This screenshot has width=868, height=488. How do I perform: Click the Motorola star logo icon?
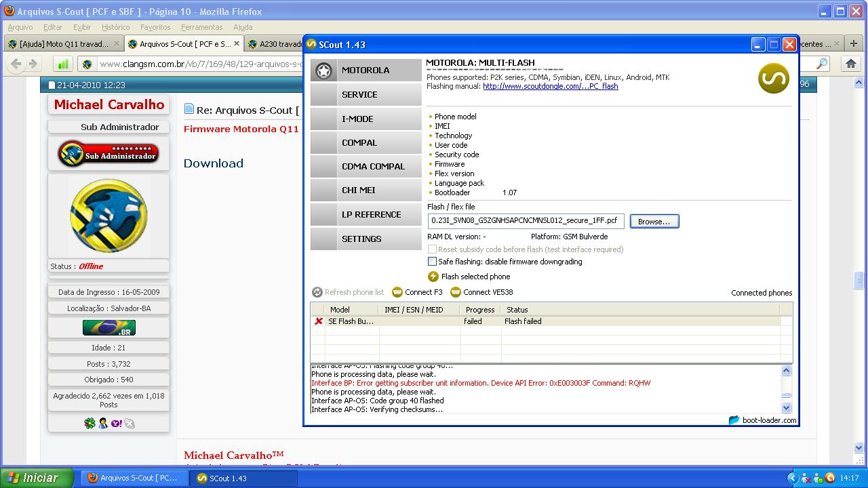click(x=324, y=70)
